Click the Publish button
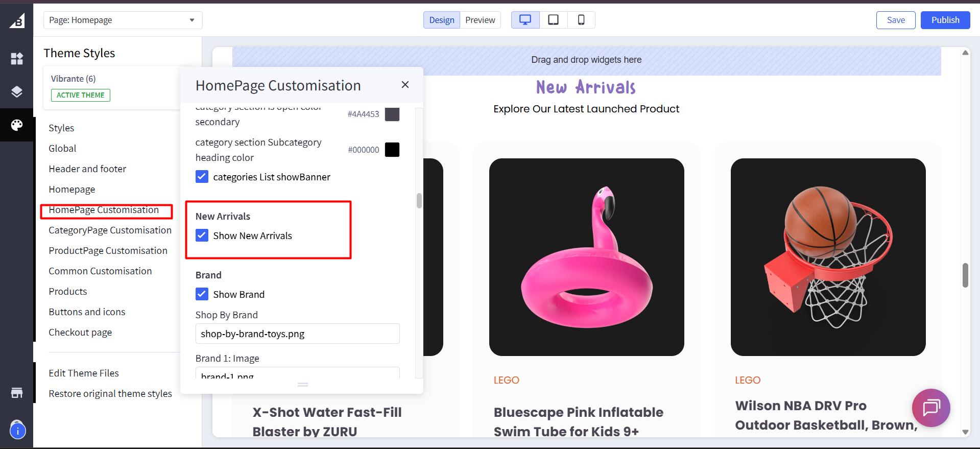The width and height of the screenshot is (980, 449). pos(945,20)
